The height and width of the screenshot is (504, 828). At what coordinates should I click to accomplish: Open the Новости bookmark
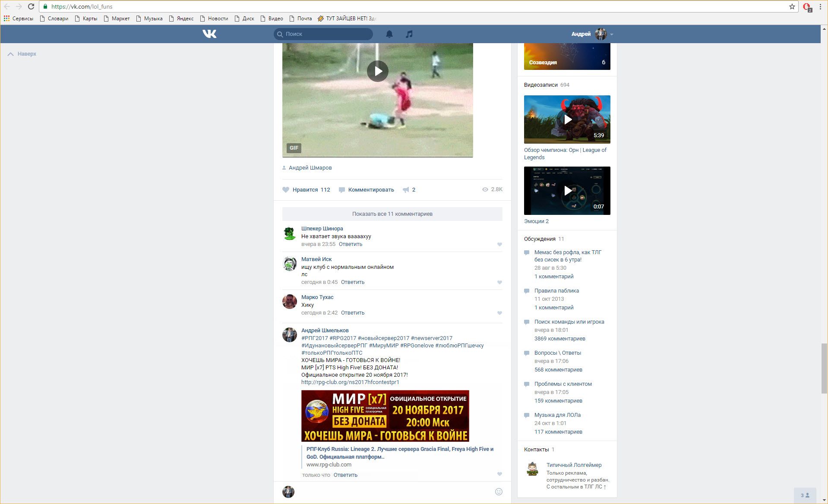(214, 19)
